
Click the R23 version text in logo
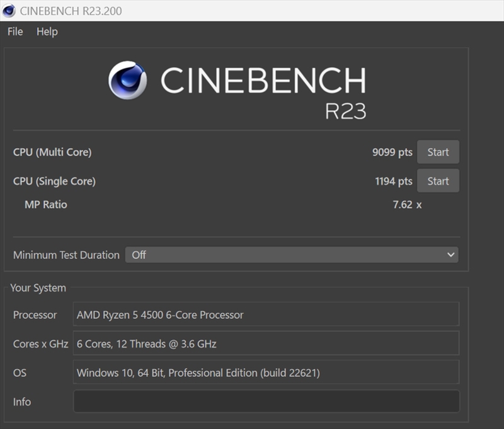coord(345,111)
